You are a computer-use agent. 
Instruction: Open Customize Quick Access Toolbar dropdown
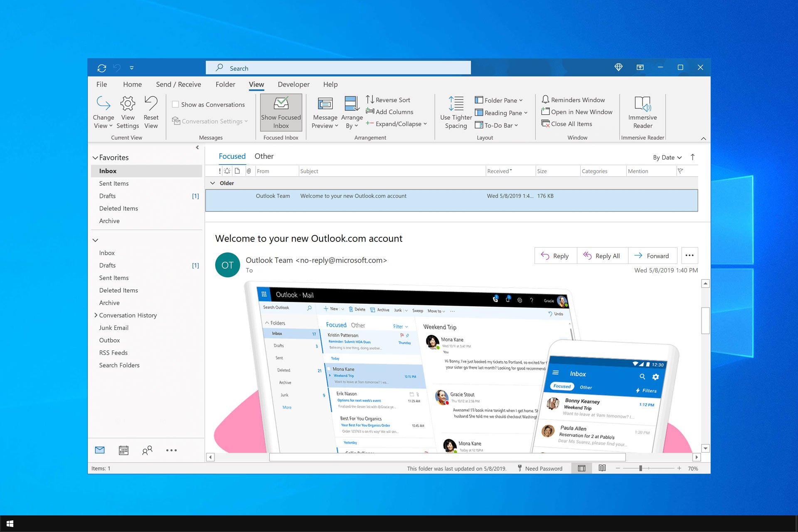coord(132,68)
